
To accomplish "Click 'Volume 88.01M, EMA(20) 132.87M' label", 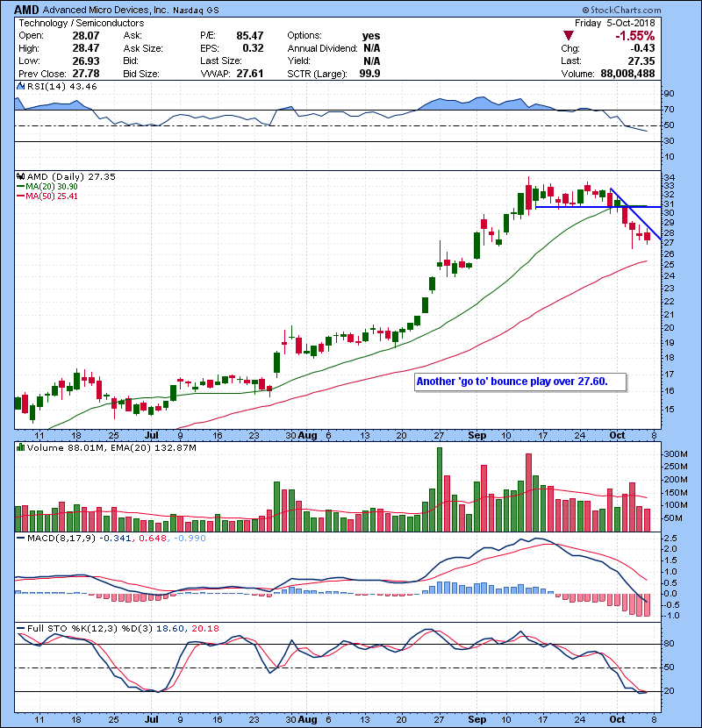I will (x=111, y=448).
